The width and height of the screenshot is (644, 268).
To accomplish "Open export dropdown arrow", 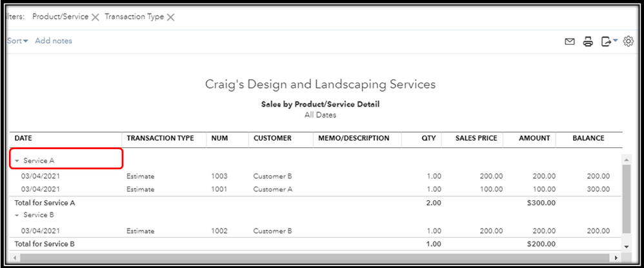I will [x=615, y=40].
